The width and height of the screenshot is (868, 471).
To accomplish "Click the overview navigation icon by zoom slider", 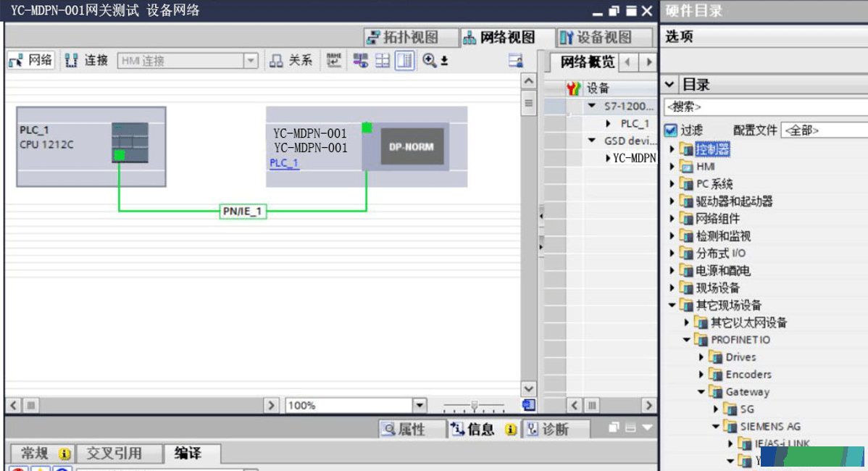I will (x=529, y=405).
